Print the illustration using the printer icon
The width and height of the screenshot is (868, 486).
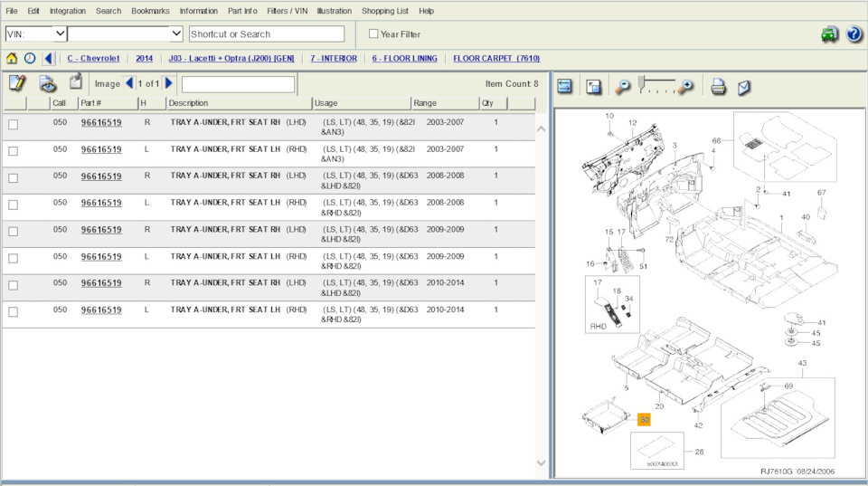718,87
